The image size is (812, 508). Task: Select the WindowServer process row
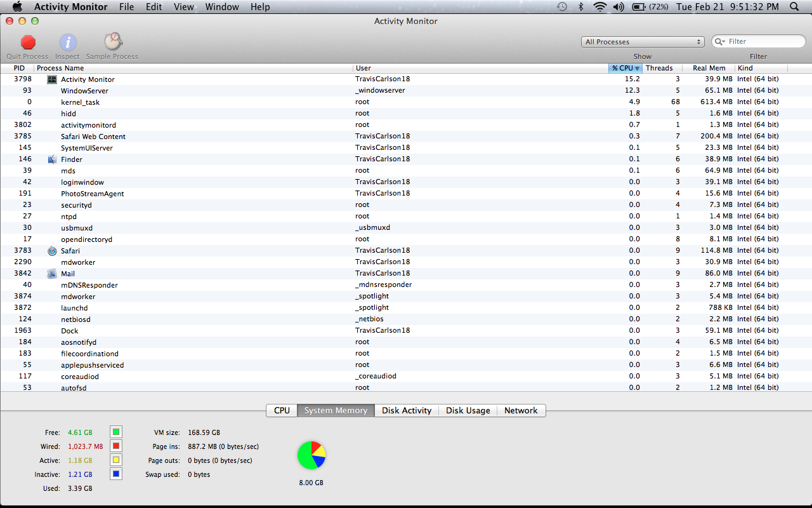coord(406,91)
